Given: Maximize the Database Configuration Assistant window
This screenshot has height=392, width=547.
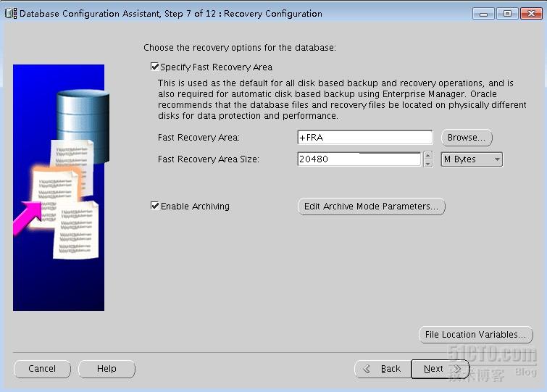Looking at the screenshot, I should tap(507, 14).
